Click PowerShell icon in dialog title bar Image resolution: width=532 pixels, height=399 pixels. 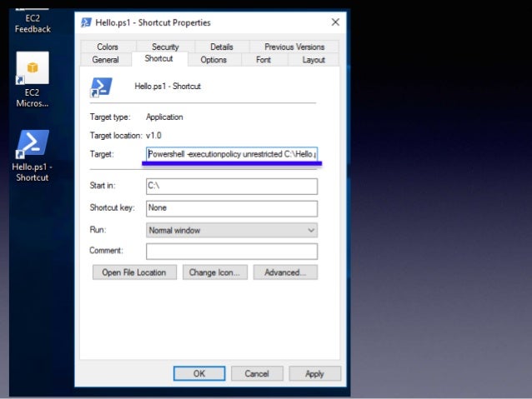click(86, 22)
